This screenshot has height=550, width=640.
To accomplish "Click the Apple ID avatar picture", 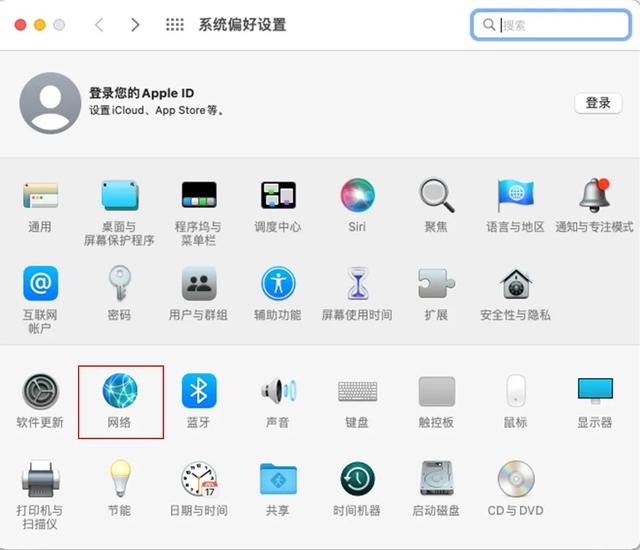I will [50, 103].
